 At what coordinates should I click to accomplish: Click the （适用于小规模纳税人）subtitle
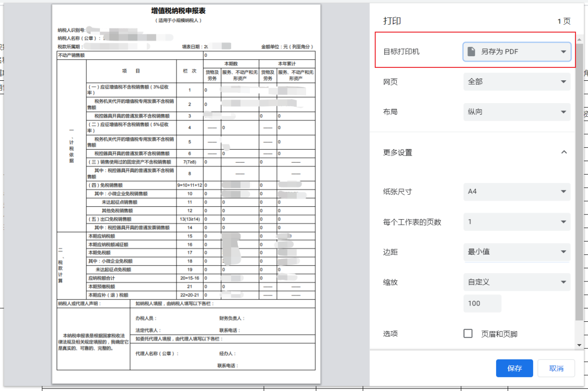pos(178,21)
